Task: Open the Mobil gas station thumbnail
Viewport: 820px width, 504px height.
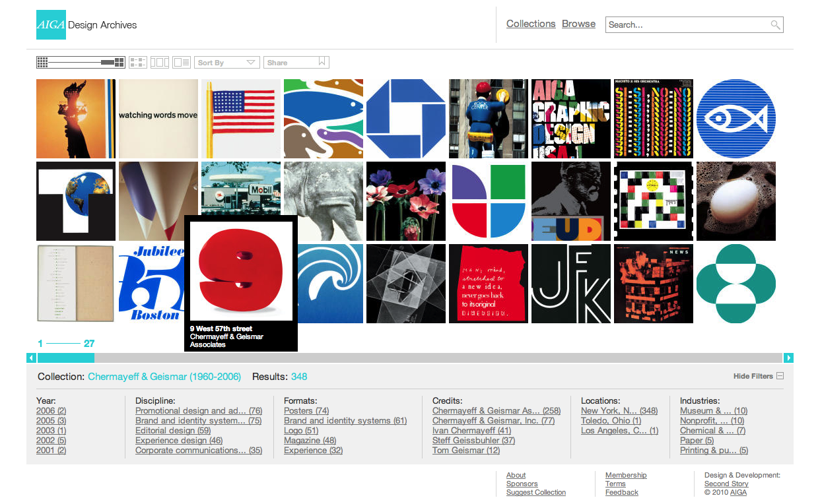Action: pos(241,188)
